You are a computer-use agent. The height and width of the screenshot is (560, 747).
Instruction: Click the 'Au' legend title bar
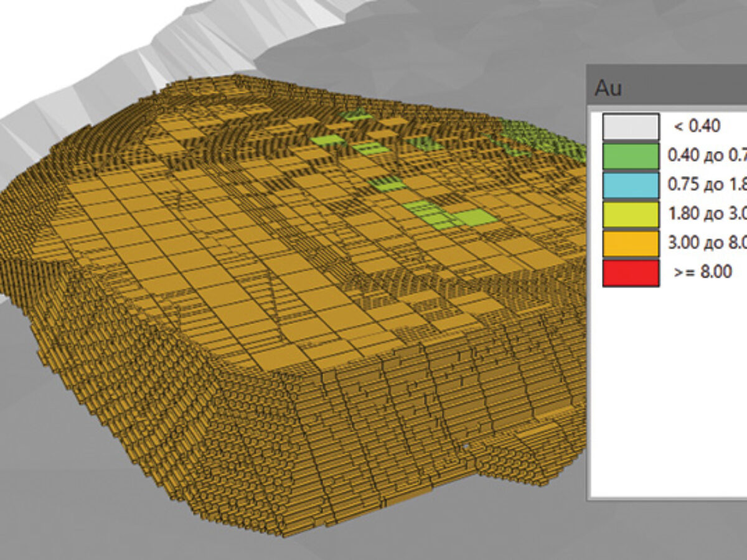666,88
